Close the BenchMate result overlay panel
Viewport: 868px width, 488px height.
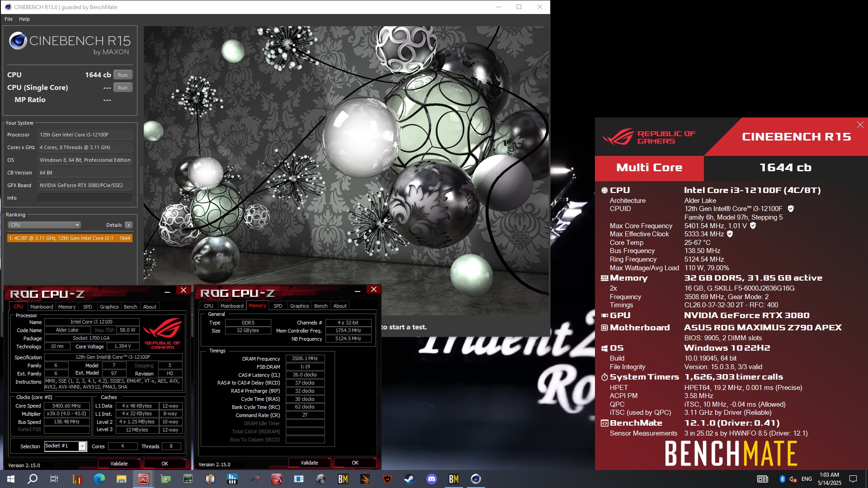[860, 125]
